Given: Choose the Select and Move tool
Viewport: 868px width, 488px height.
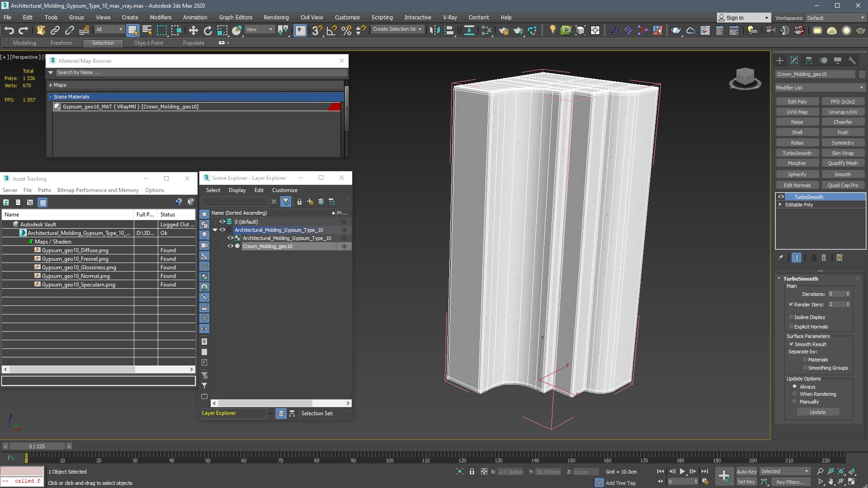Looking at the screenshot, I should [x=193, y=30].
